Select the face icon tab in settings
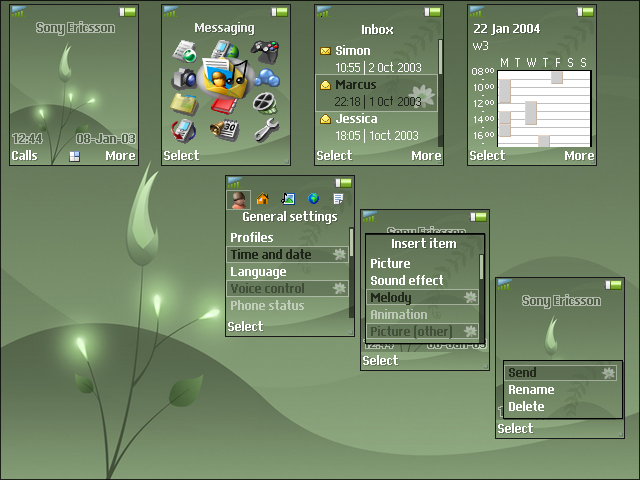Image resolution: width=640 pixels, height=480 pixels. point(238,200)
